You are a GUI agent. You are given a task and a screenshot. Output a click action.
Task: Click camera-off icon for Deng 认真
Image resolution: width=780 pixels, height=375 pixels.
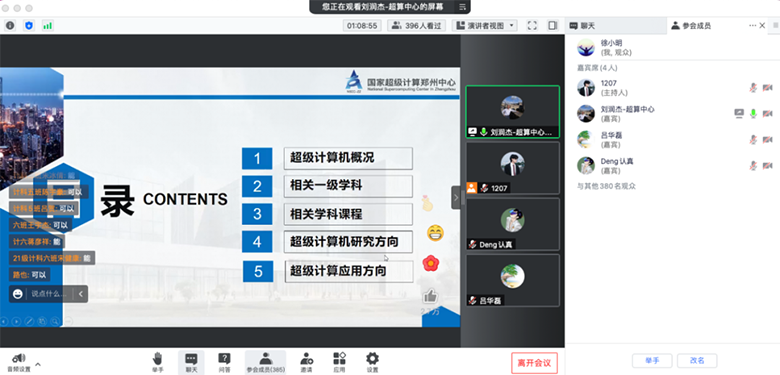click(x=768, y=166)
